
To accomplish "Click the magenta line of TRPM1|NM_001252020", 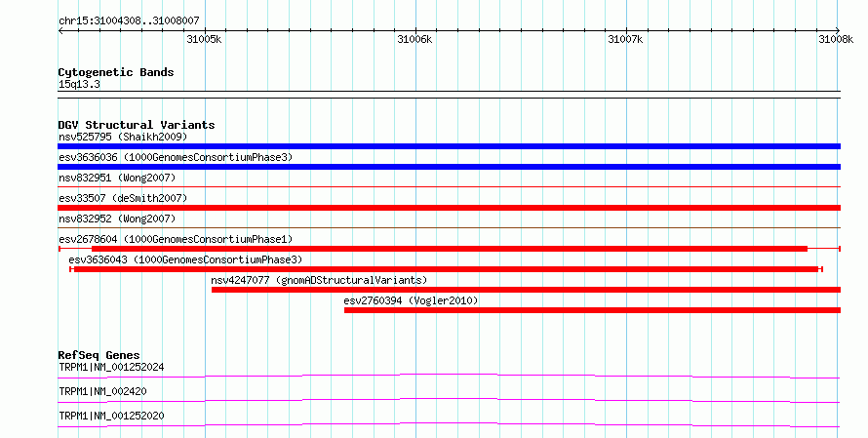I will (449, 424).
